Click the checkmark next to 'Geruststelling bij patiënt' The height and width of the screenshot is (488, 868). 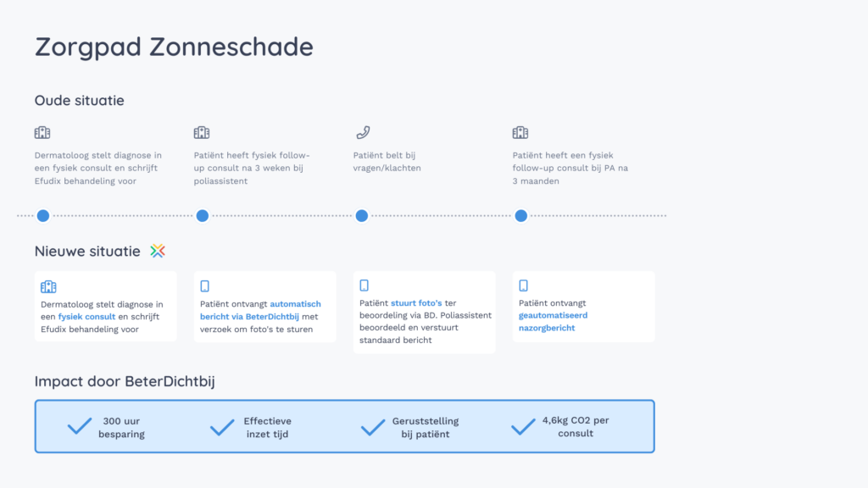373,426
